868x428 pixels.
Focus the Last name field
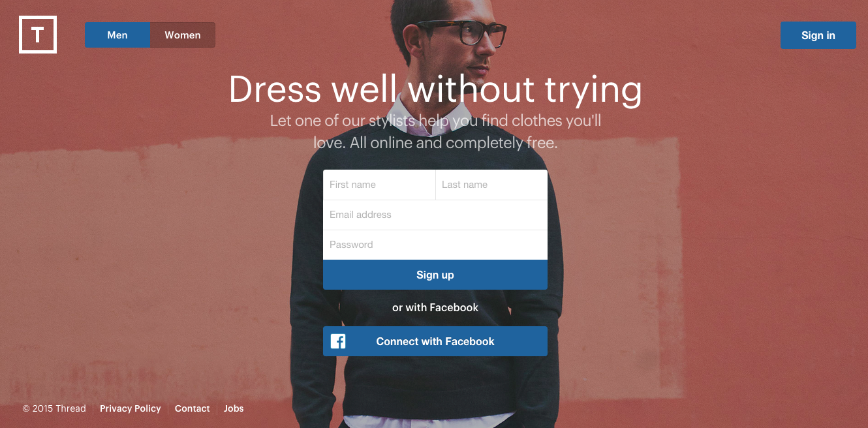click(491, 185)
